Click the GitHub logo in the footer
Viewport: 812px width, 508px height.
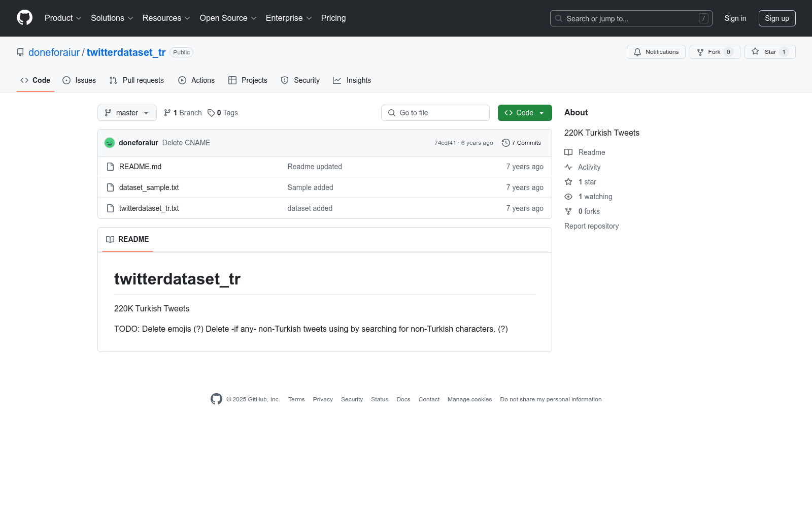point(216,399)
